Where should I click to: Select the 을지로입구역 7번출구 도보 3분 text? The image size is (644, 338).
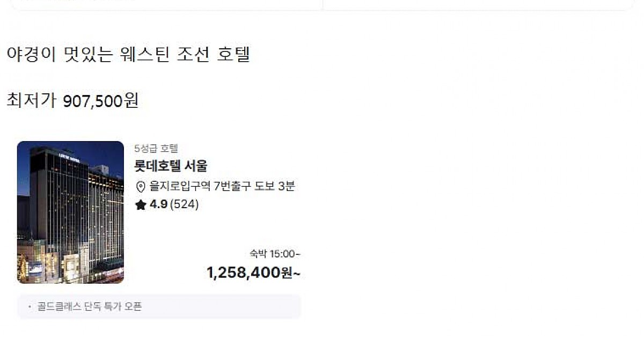222,187
